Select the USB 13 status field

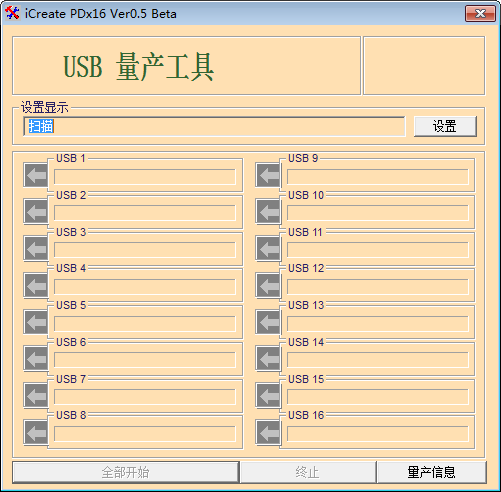(378, 323)
